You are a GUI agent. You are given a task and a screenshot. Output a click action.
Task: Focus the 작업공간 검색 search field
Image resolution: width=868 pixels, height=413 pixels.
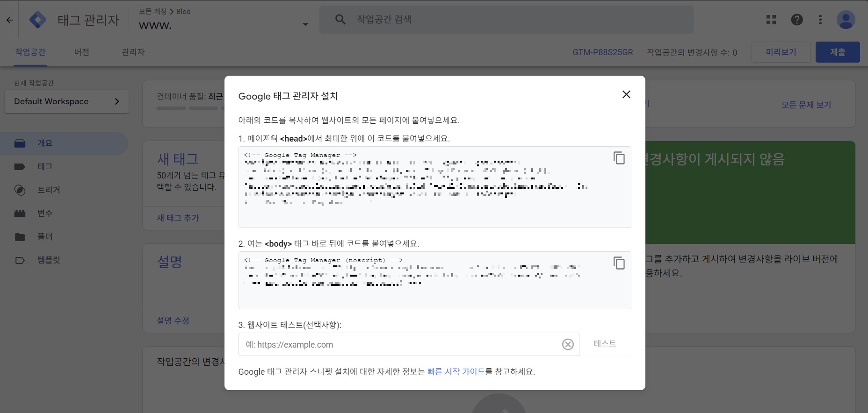506,20
